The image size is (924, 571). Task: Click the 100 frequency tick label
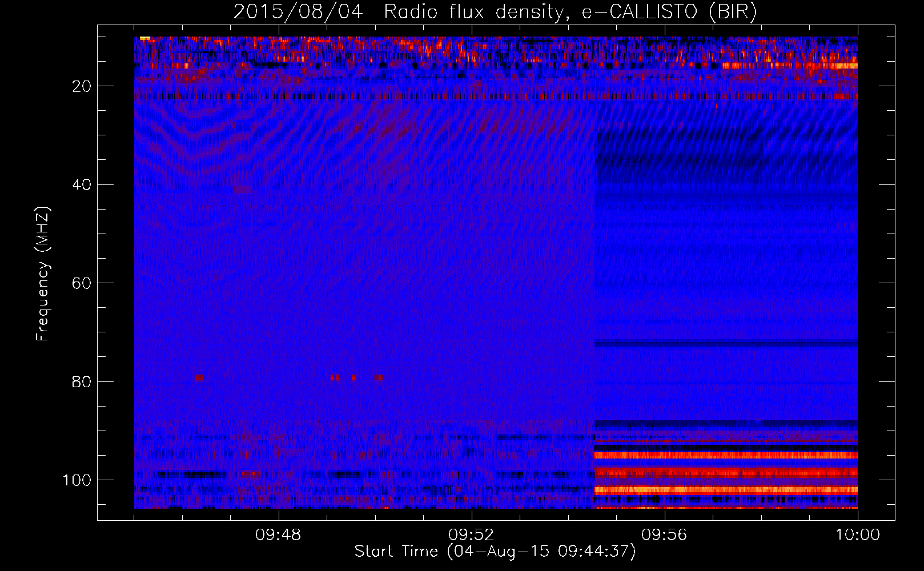pyautogui.click(x=77, y=480)
